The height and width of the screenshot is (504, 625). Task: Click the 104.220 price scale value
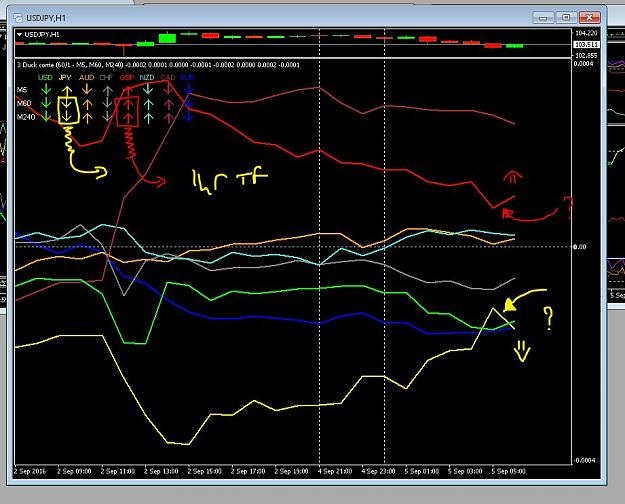(586, 33)
